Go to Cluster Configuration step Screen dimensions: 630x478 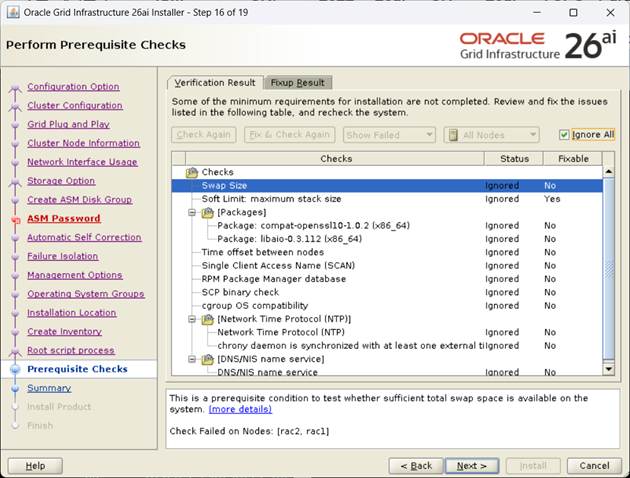coord(75,106)
